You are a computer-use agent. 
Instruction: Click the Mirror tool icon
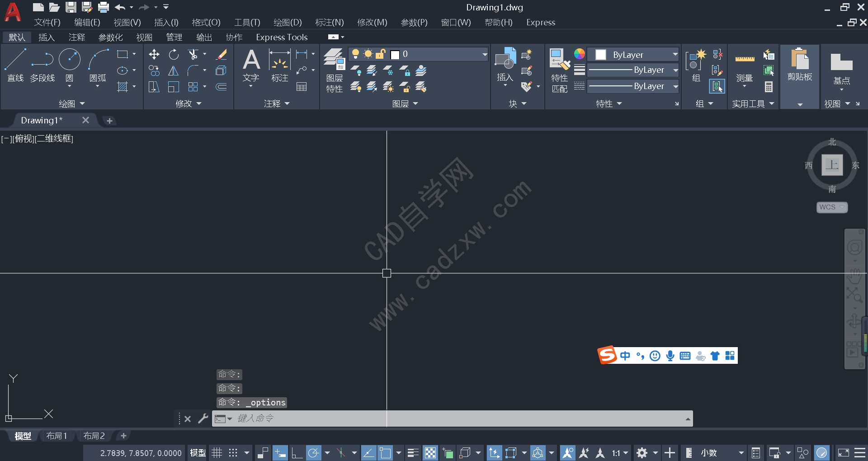[x=174, y=71]
